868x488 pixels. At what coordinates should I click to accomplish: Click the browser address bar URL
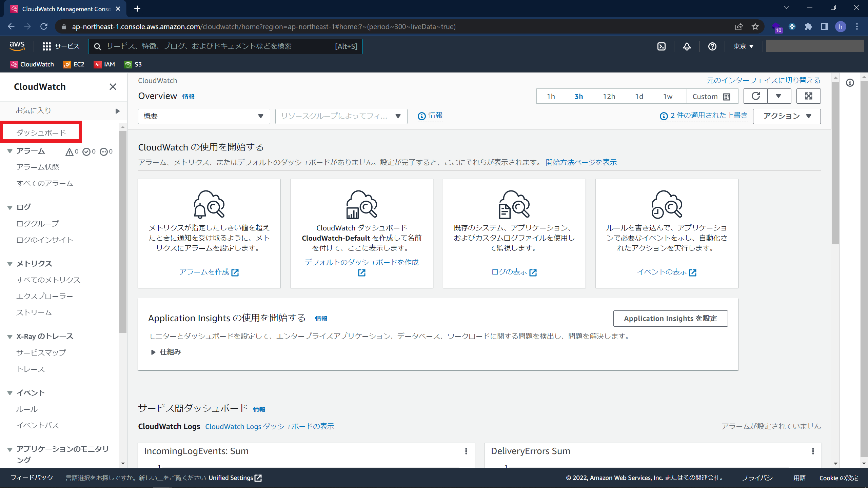[264, 26]
